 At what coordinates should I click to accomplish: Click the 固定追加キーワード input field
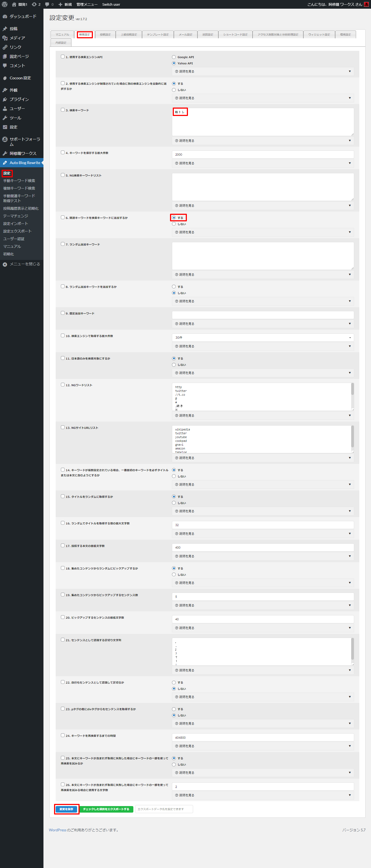coord(263,315)
